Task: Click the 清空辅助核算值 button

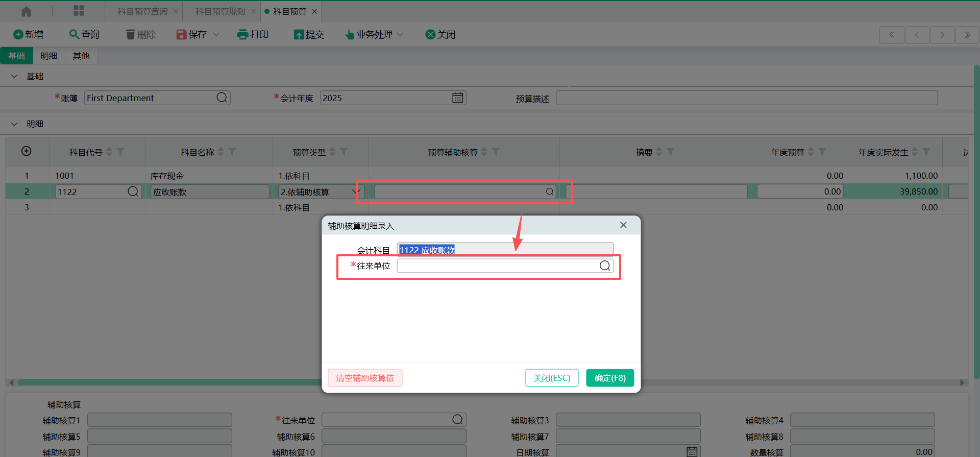Action: tap(365, 378)
